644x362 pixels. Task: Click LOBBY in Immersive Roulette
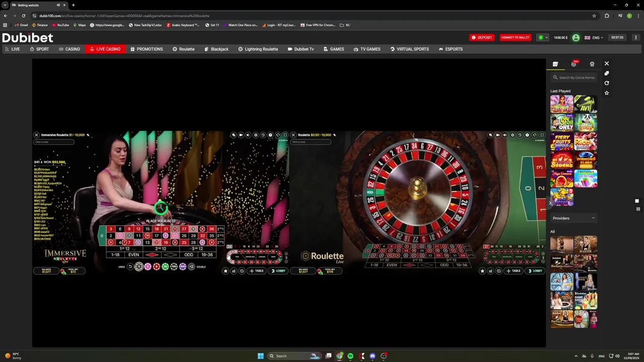pyautogui.click(x=278, y=271)
